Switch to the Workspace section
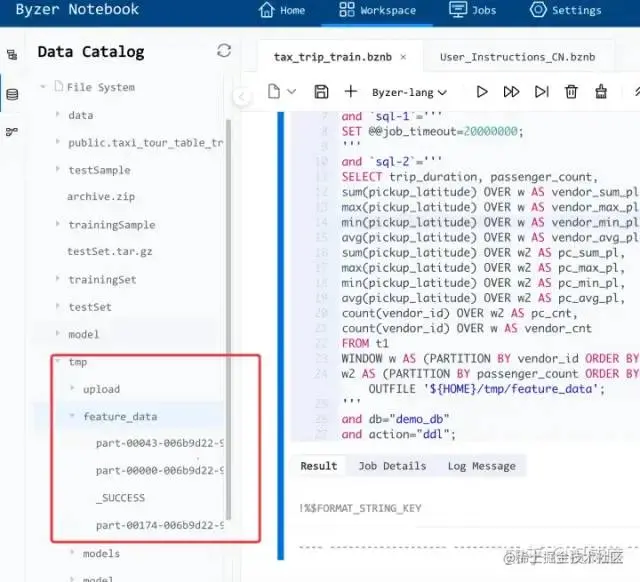640x582 pixels. pos(377,10)
